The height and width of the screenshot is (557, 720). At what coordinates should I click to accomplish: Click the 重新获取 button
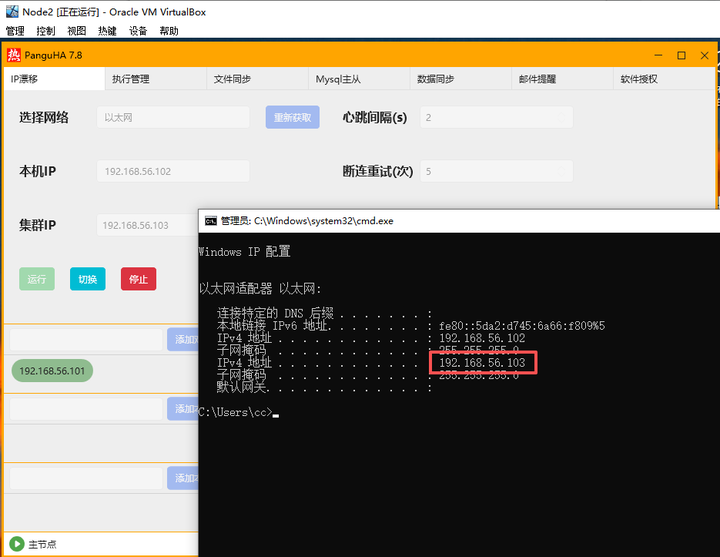(x=292, y=117)
